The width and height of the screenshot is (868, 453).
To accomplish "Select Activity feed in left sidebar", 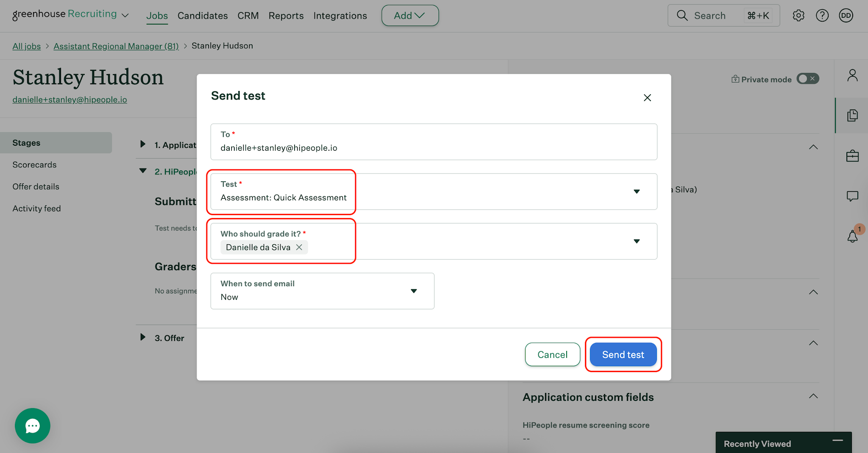I will coord(37,209).
